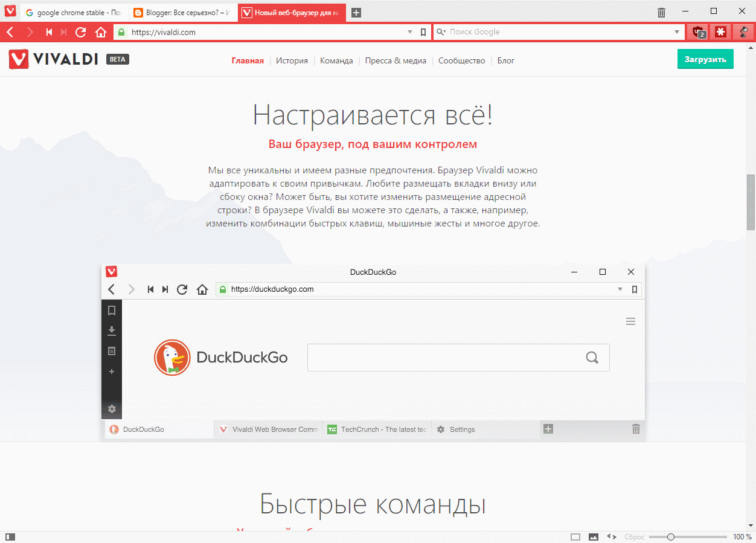This screenshot has width=756, height=543.
Task: Open the Пресса & медиа link
Action: (396, 60)
